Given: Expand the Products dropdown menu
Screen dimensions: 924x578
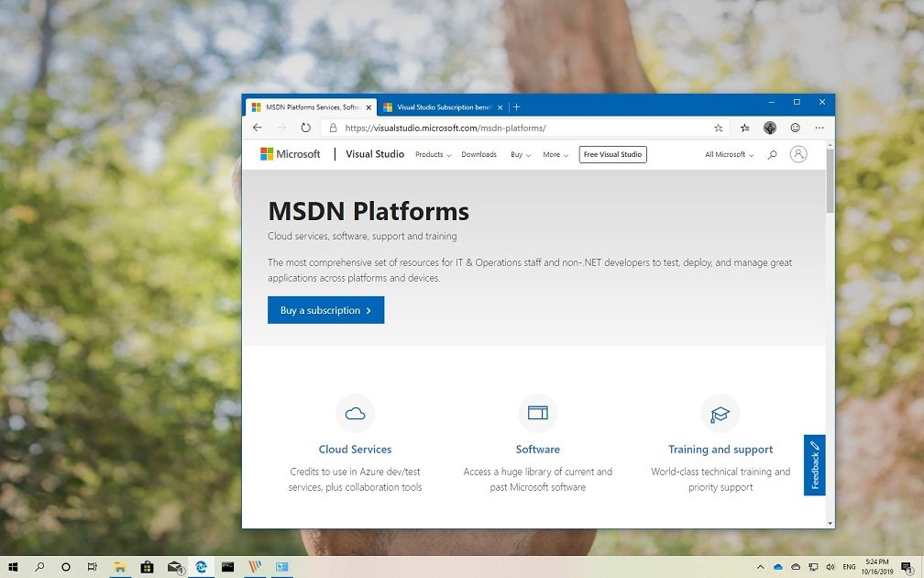Looking at the screenshot, I should tap(433, 155).
